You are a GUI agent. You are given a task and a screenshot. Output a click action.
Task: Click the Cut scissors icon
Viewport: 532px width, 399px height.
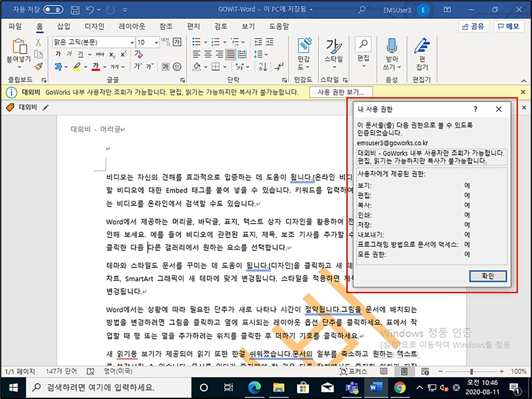pyautogui.click(x=38, y=41)
